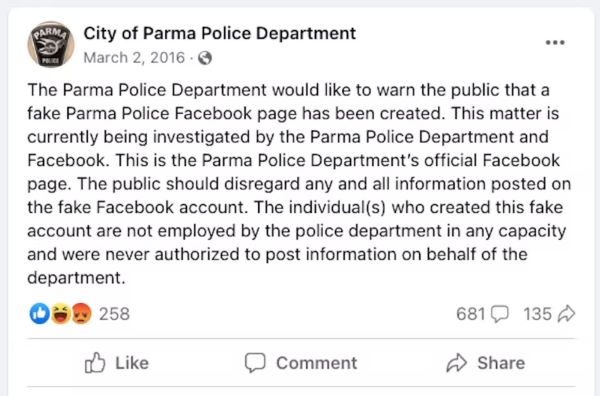Image resolution: width=600 pixels, height=396 pixels.
Task: Select the Share button label
Action: pos(501,363)
